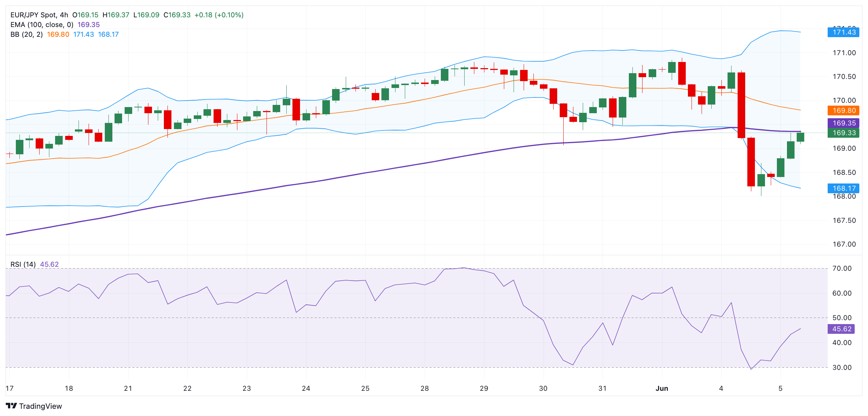Image resolution: width=868 pixels, height=416 pixels.
Task: Select the 21 date on time axis
Action: click(x=128, y=388)
